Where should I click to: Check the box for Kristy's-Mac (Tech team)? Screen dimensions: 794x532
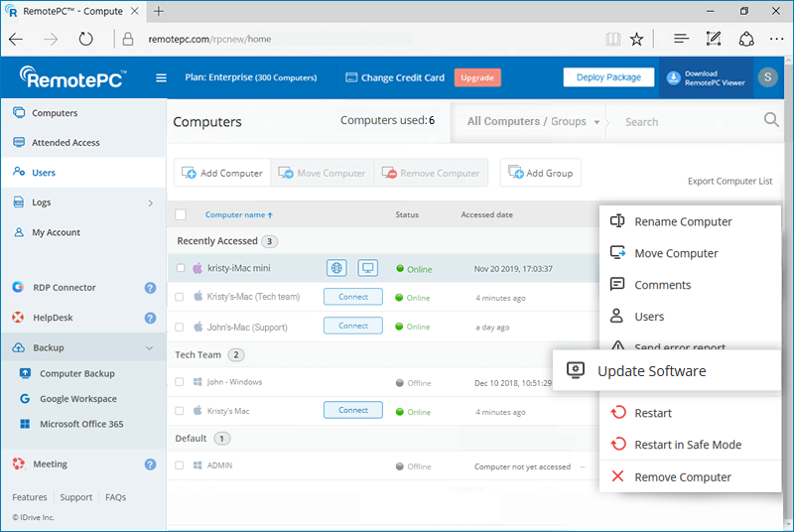tap(181, 297)
